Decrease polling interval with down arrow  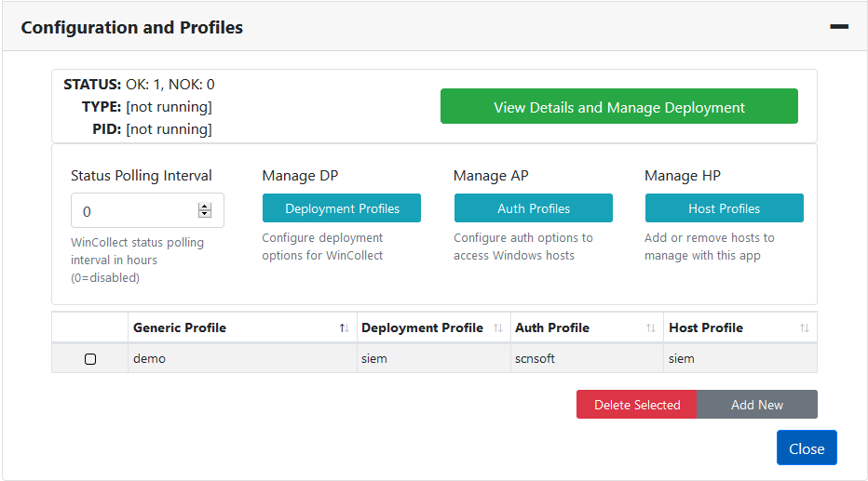[x=205, y=215]
